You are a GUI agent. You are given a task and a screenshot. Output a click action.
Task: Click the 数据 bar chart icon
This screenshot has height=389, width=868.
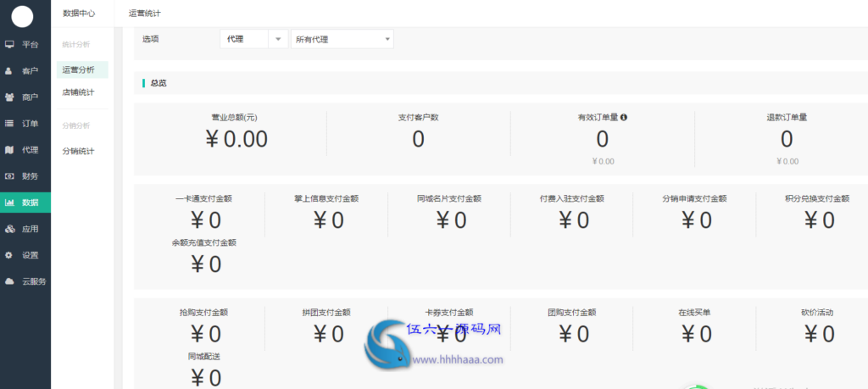click(8, 202)
